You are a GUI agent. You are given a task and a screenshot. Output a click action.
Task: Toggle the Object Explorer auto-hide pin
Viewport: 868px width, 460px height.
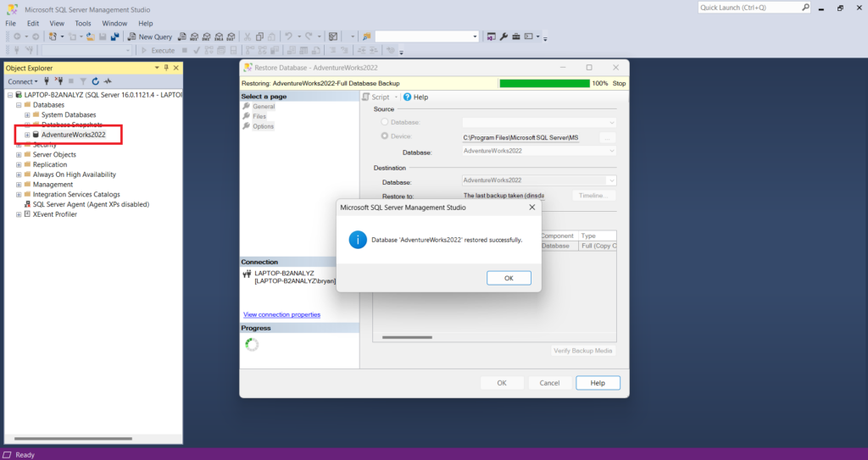pos(166,68)
